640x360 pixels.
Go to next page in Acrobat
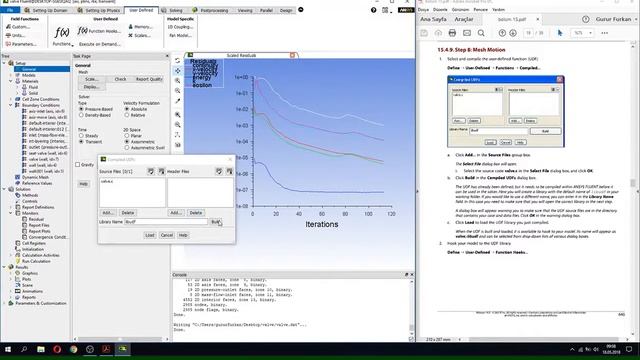513,33
